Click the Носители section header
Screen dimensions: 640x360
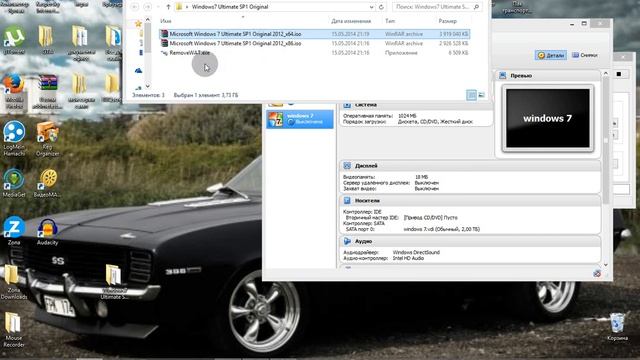470,200
